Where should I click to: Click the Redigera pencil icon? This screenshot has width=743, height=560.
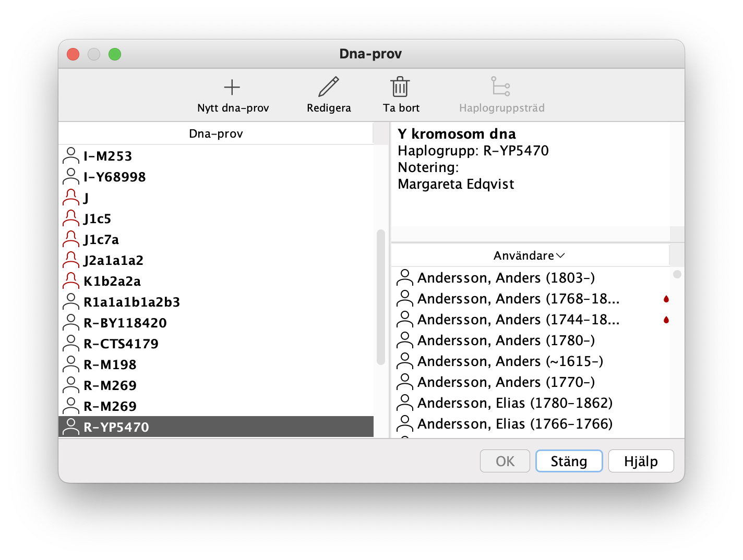[x=329, y=87]
